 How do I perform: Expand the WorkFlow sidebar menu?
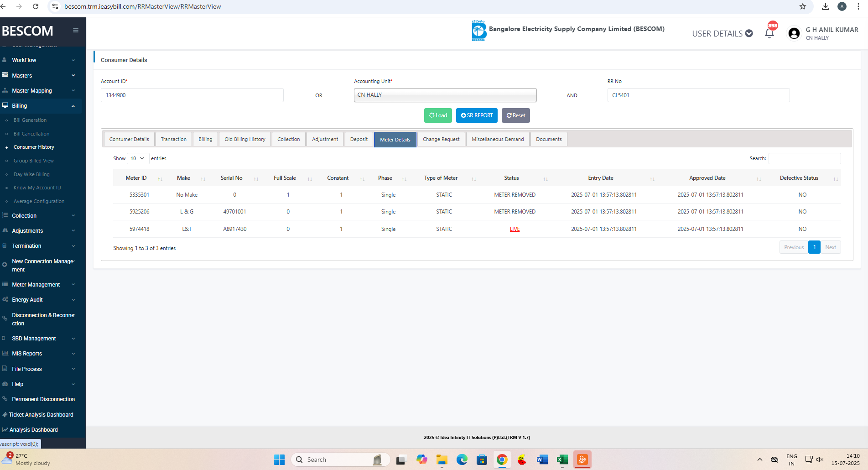pos(41,60)
